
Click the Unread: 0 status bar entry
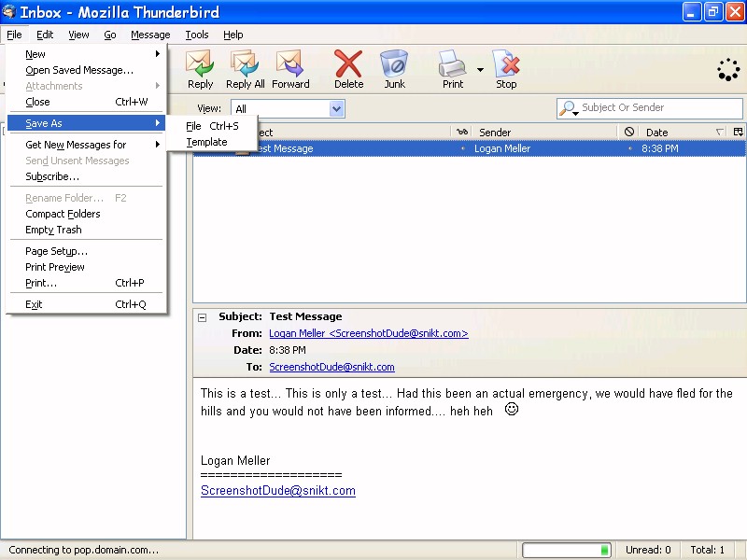coord(648,550)
